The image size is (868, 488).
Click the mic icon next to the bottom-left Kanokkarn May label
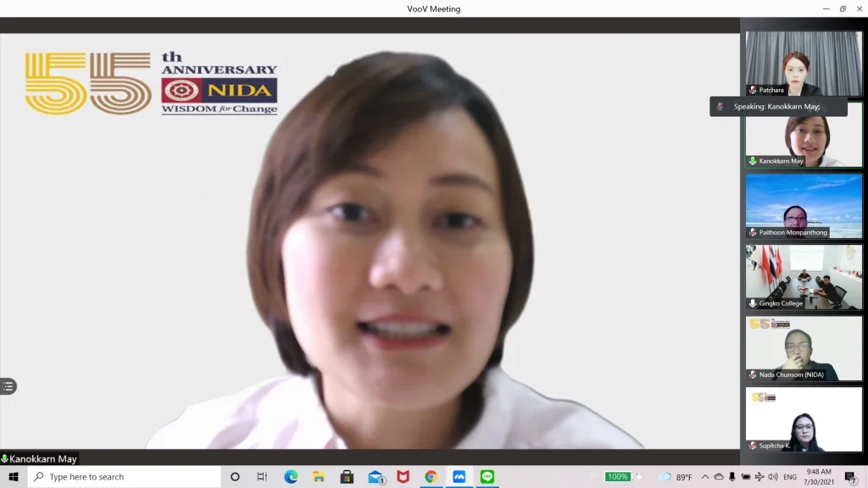pos(5,458)
